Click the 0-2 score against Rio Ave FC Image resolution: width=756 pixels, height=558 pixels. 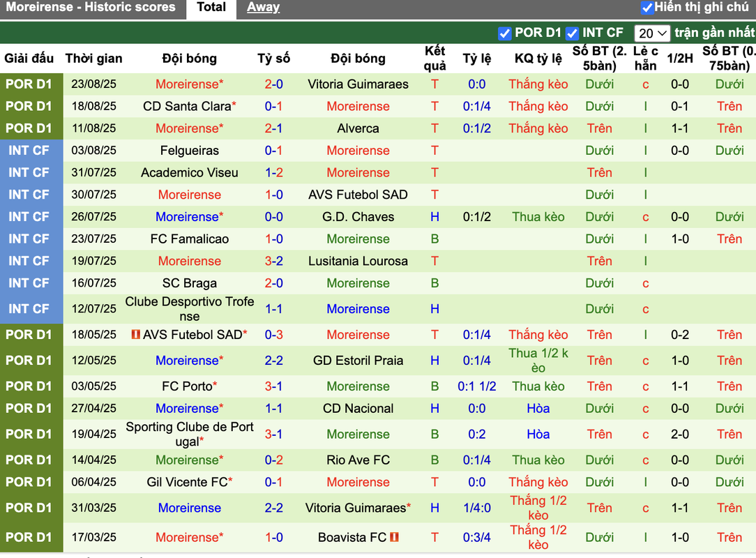[x=274, y=460]
